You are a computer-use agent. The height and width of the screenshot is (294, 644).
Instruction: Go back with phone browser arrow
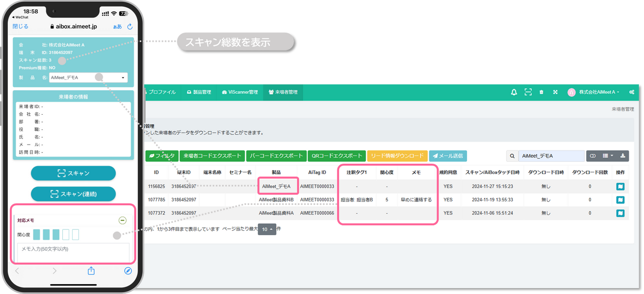(17, 270)
